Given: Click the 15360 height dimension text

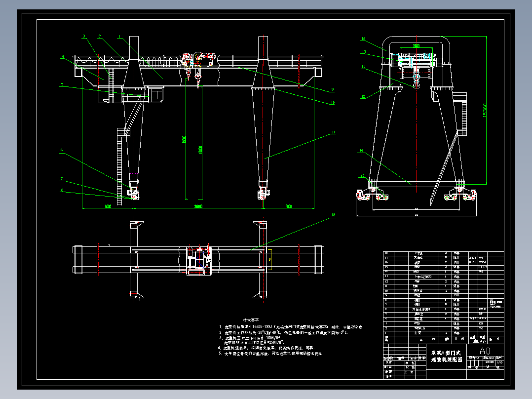Looking at the screenshot, I should (485, 110).
